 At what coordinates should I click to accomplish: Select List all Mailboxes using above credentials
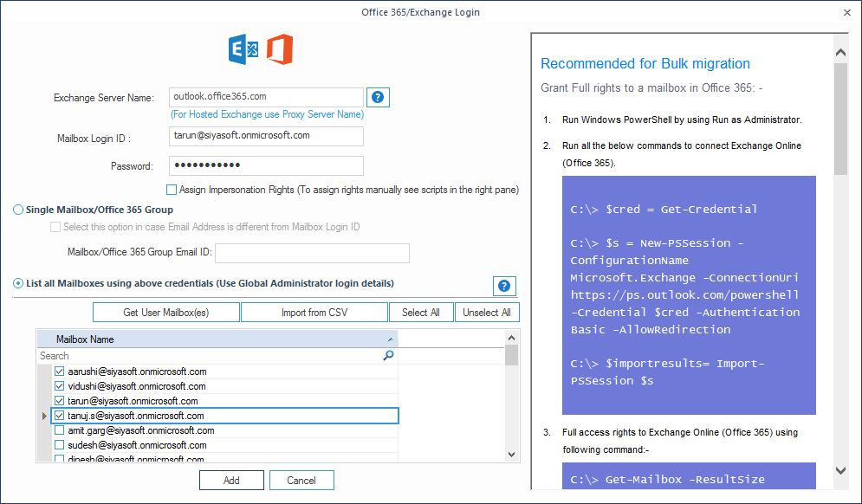[x=18, y=283]
